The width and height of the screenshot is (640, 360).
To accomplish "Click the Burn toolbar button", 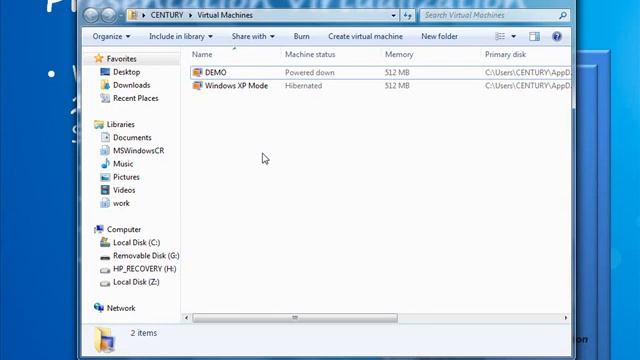I will point(302,36).
